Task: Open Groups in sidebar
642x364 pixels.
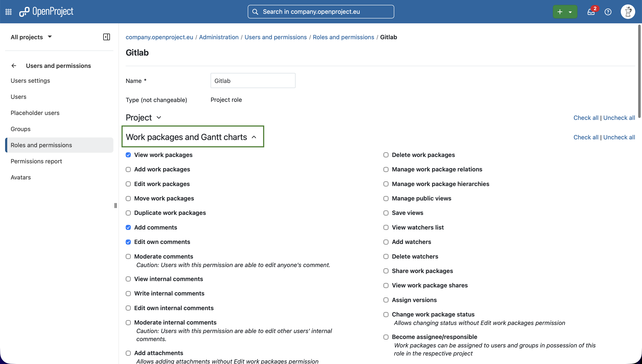Action: 59,129
